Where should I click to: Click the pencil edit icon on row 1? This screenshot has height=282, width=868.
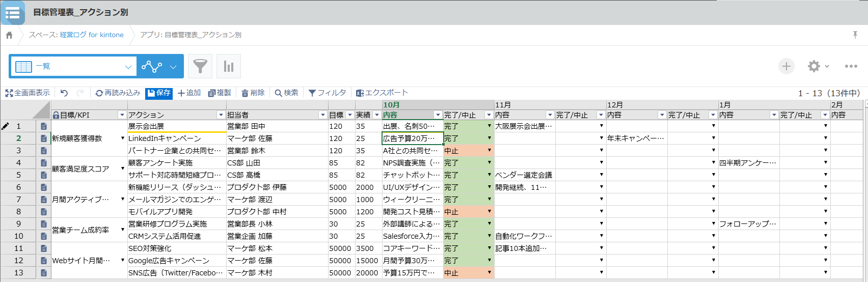coord(5,126)
